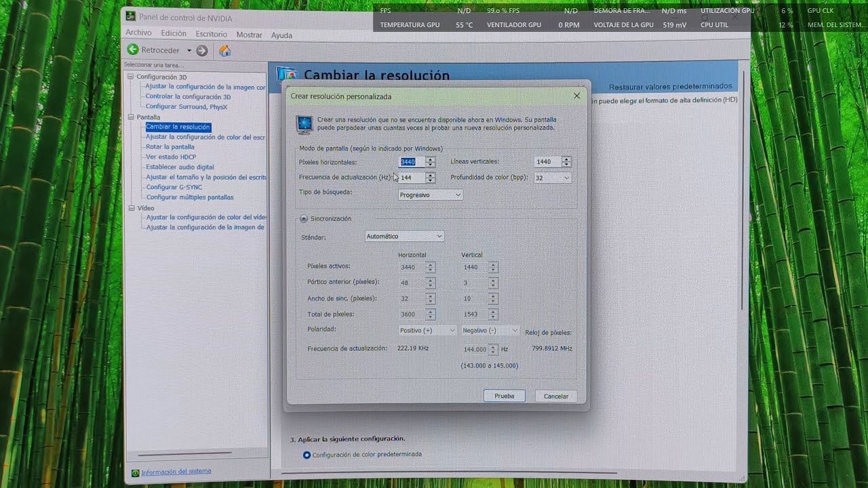Collapse the Pantalla tree node
The width and height of the screenshot is (868, 488).
tap(132, 117)
